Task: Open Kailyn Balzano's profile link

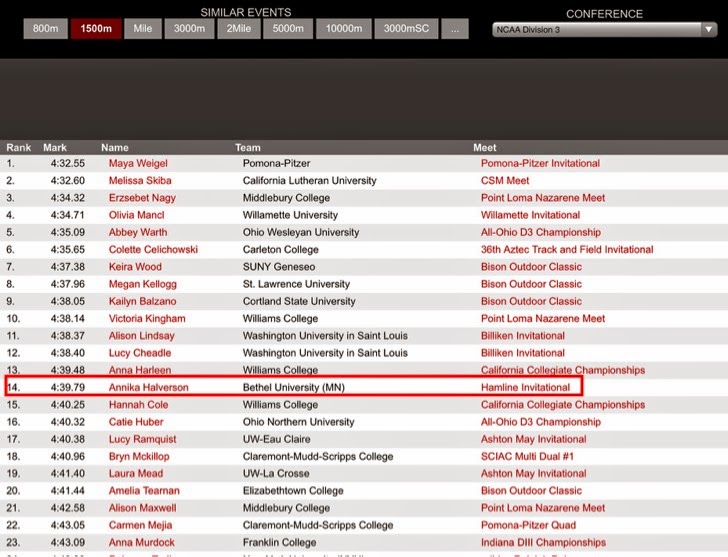Action: 143,301
